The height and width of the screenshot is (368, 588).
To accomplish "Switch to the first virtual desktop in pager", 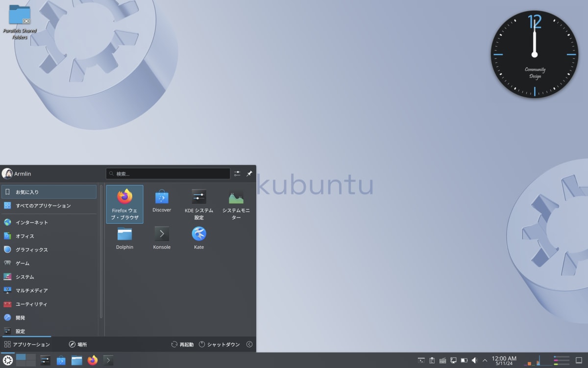I will click(x=21, y=357).
